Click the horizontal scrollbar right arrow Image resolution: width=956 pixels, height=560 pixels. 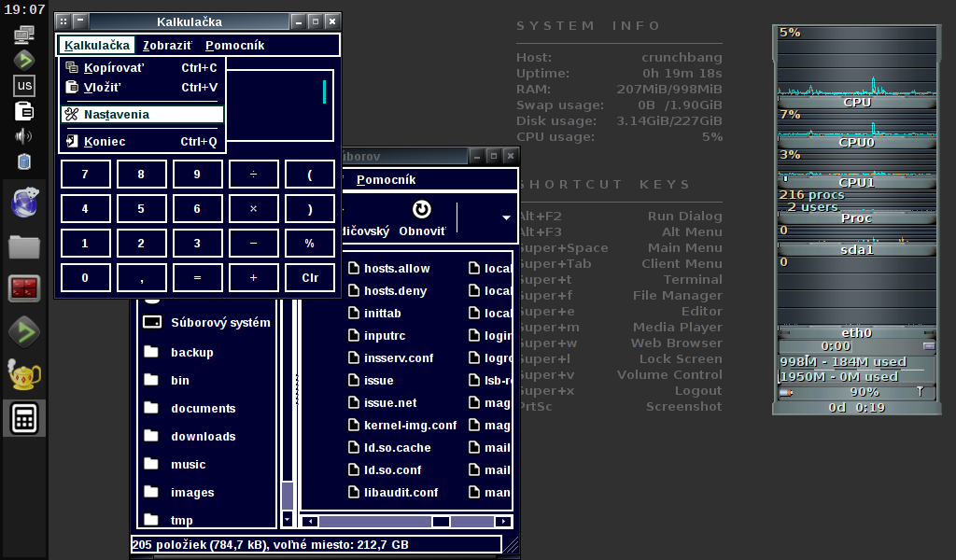click(503, 522)
